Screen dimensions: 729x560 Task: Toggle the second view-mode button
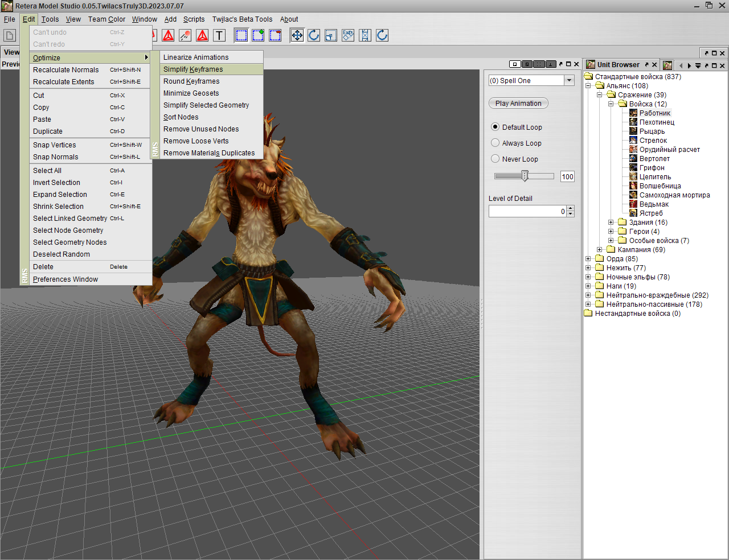pos(527,64)
